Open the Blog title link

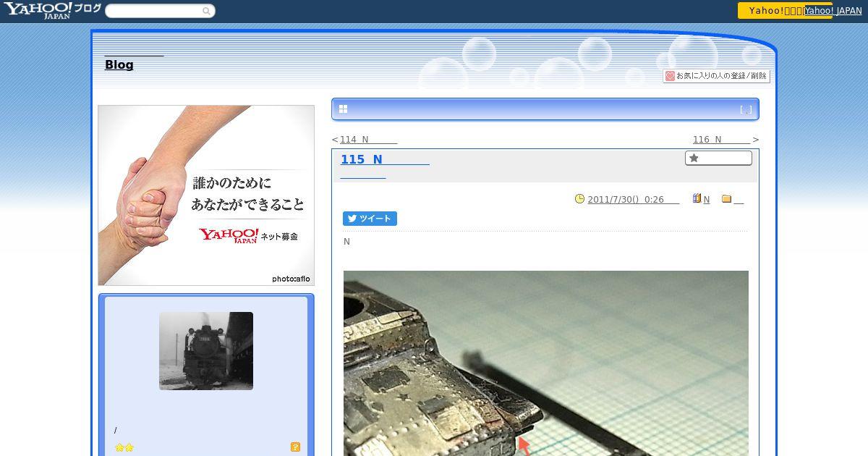point(119,64)
